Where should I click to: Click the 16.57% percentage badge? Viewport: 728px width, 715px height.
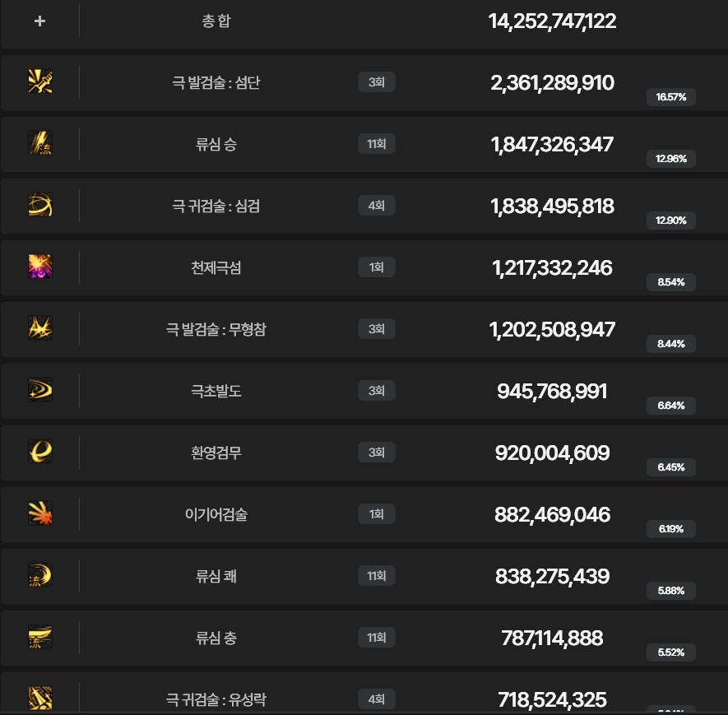click(x=671, y=97)
